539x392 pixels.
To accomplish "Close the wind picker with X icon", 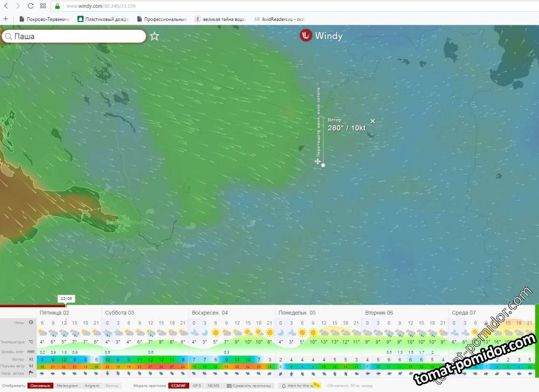I will (x=372, y=121).
